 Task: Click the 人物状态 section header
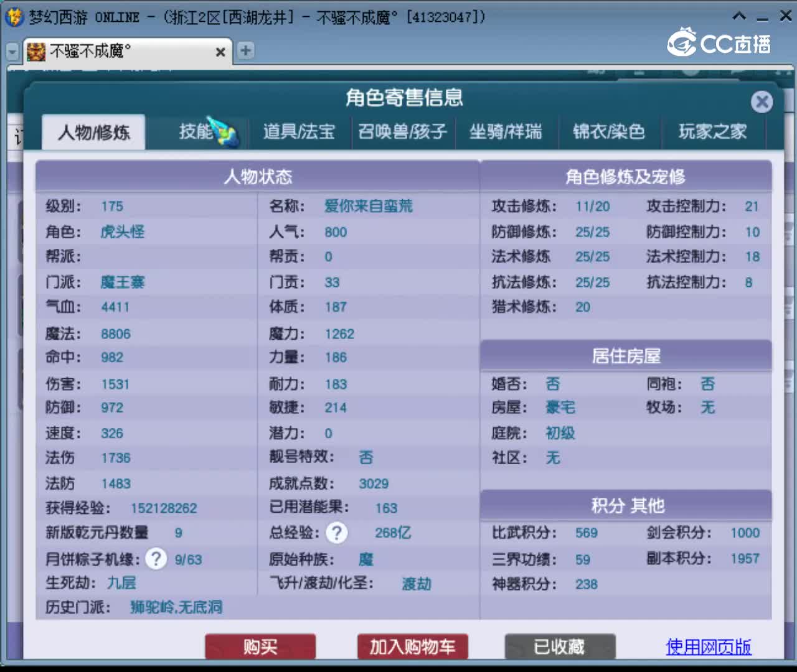(258, 177)
